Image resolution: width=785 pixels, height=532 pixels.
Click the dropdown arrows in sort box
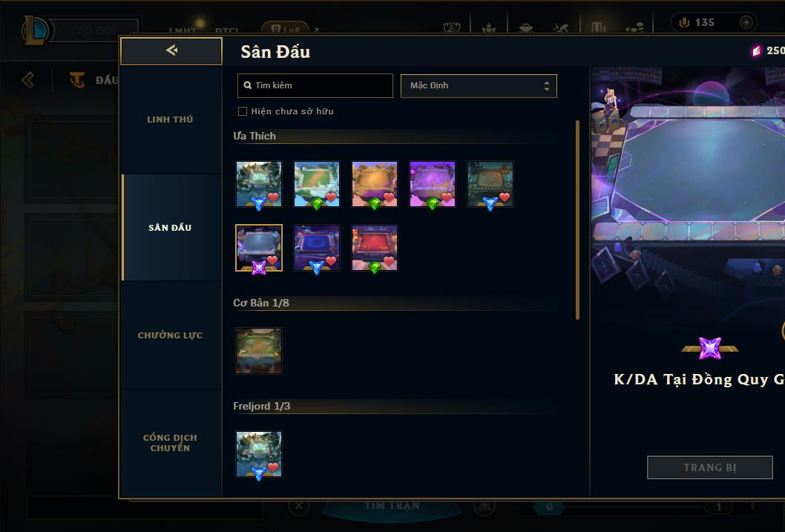coord(547,85)
